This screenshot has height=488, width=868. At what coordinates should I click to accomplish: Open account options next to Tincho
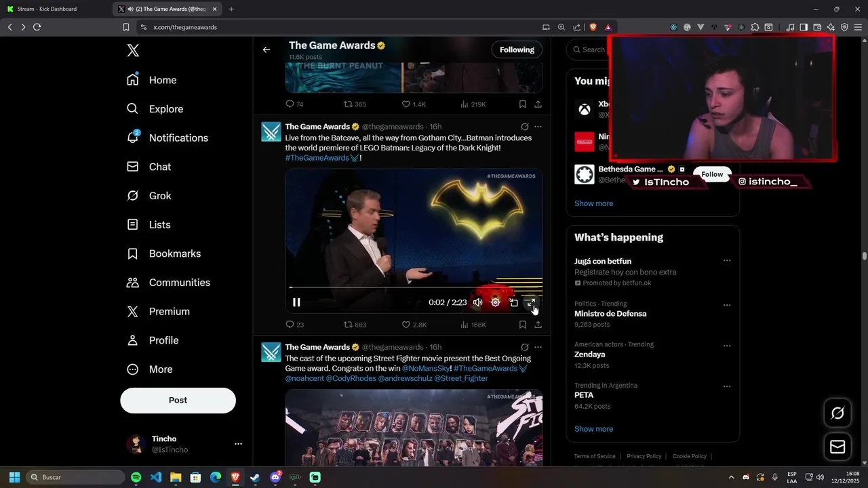coord(238,444)
